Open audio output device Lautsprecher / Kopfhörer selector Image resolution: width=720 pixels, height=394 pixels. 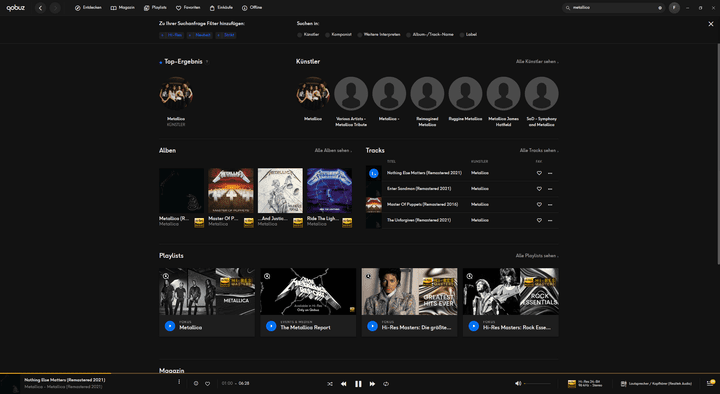pos(656,384)
